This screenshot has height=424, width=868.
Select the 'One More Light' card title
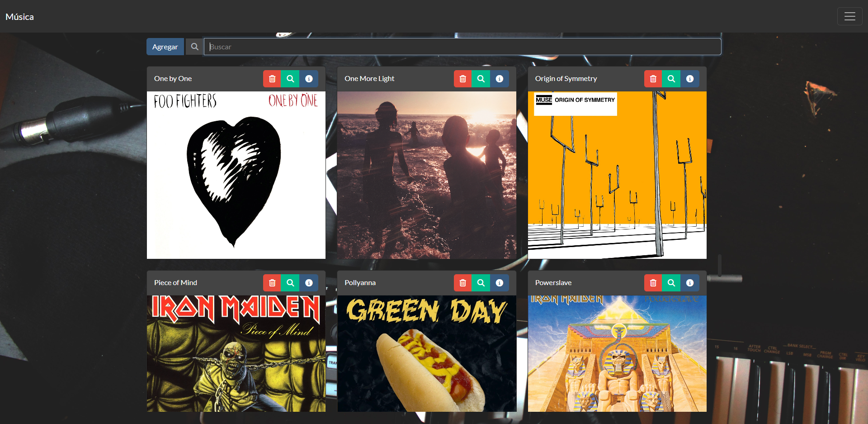[369, 79]
